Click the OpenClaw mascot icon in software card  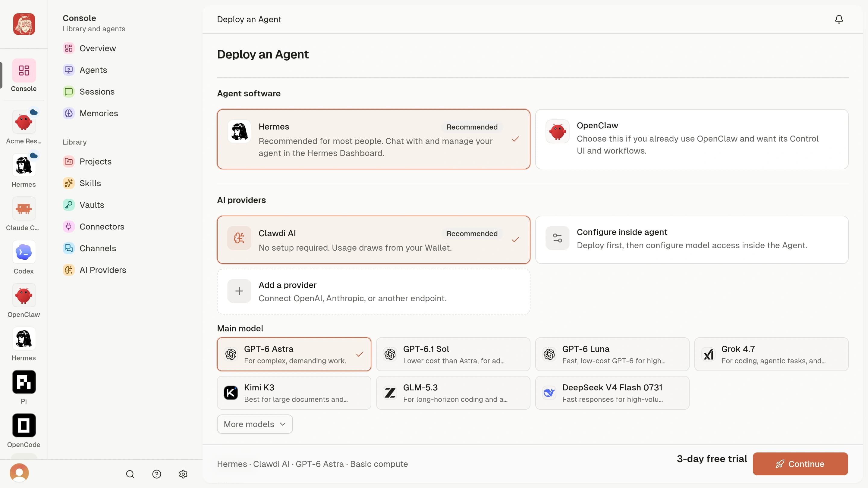[557, 131]
